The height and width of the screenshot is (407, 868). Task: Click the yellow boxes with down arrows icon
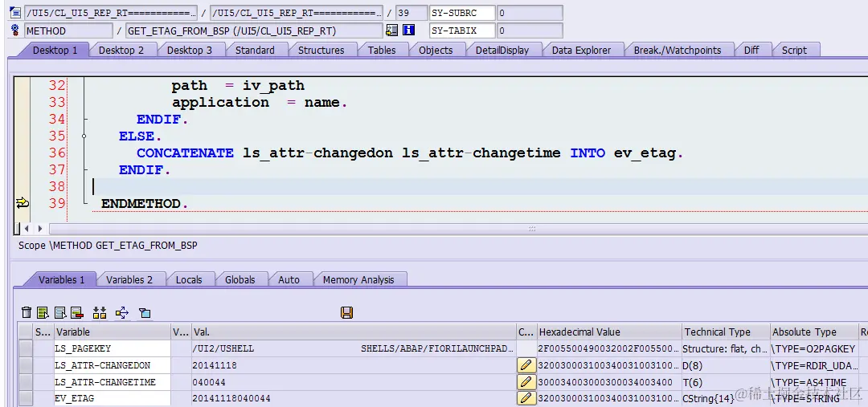tap(100, 313)
